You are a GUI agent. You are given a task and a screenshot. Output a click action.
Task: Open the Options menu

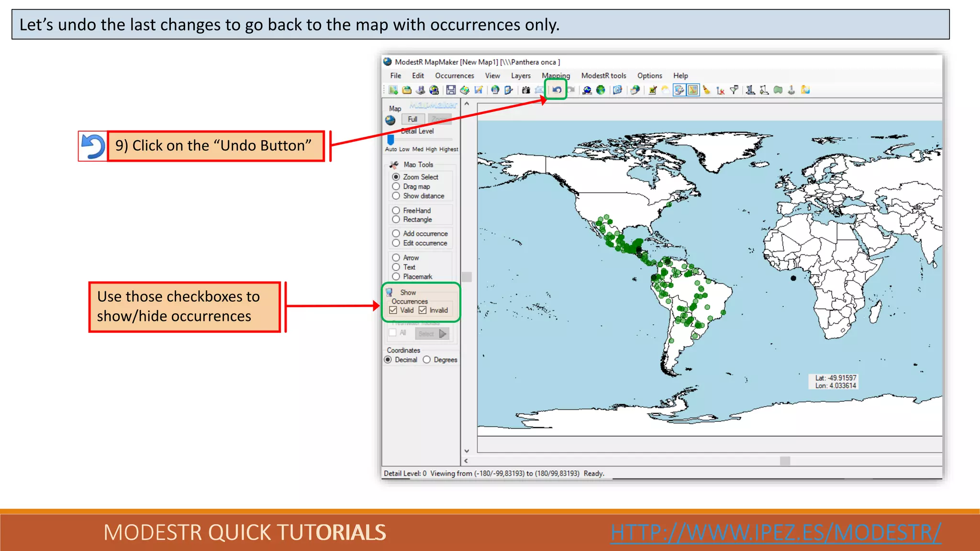tap(649, 76)
